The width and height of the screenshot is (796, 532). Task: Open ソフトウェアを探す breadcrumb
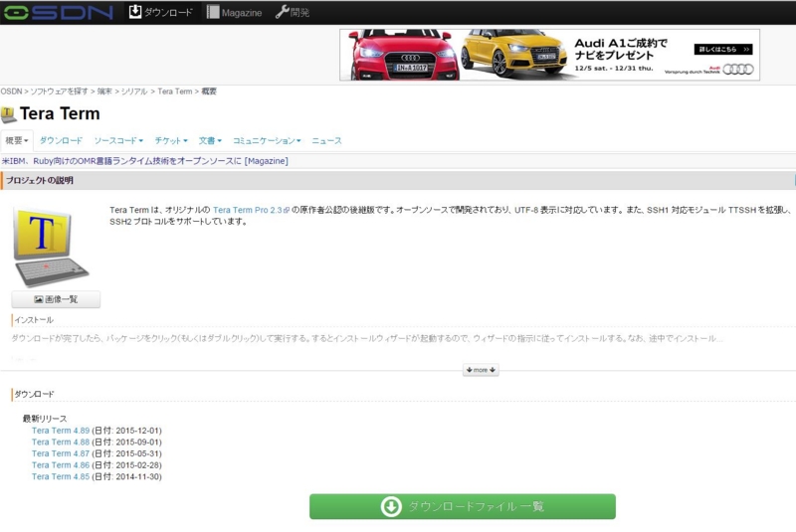pyautogui.click(x=59, y=91)
